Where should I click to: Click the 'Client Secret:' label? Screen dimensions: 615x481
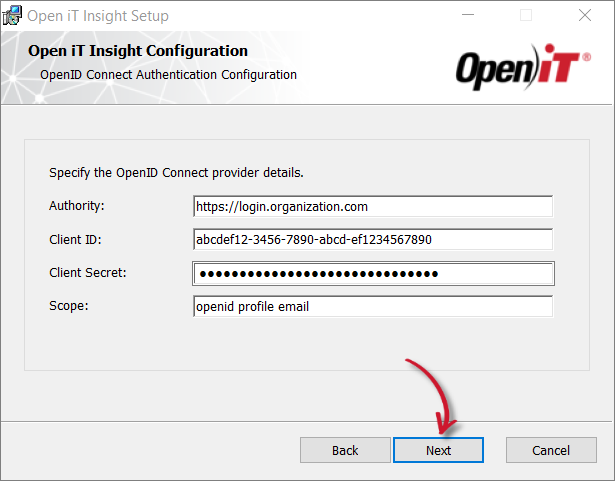[x=88, y=272]
